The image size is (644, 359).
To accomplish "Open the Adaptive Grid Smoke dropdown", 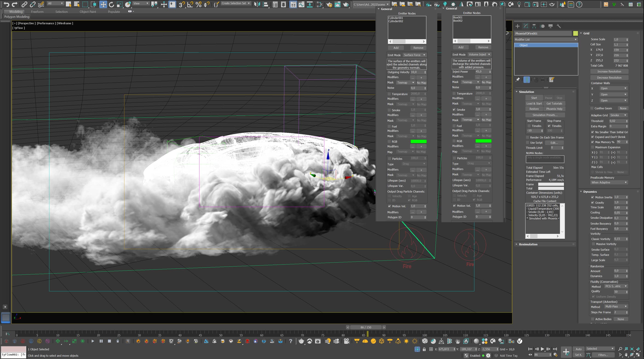I will point(618,115).
